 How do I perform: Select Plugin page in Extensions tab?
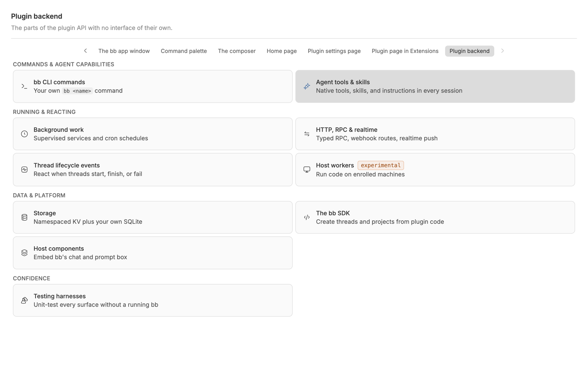pos(405,51)
